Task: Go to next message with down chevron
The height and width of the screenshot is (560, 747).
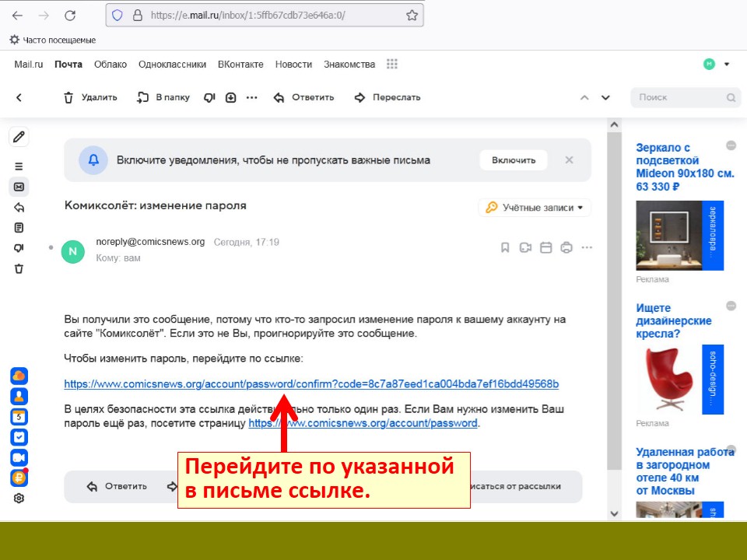Action: pos(605,98)
